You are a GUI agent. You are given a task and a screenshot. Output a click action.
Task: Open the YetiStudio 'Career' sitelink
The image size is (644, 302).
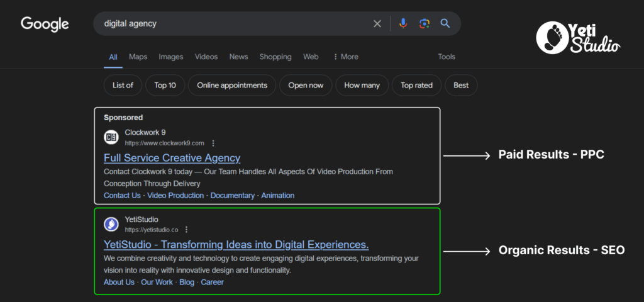pyautogui.click(x=213, y=282)
